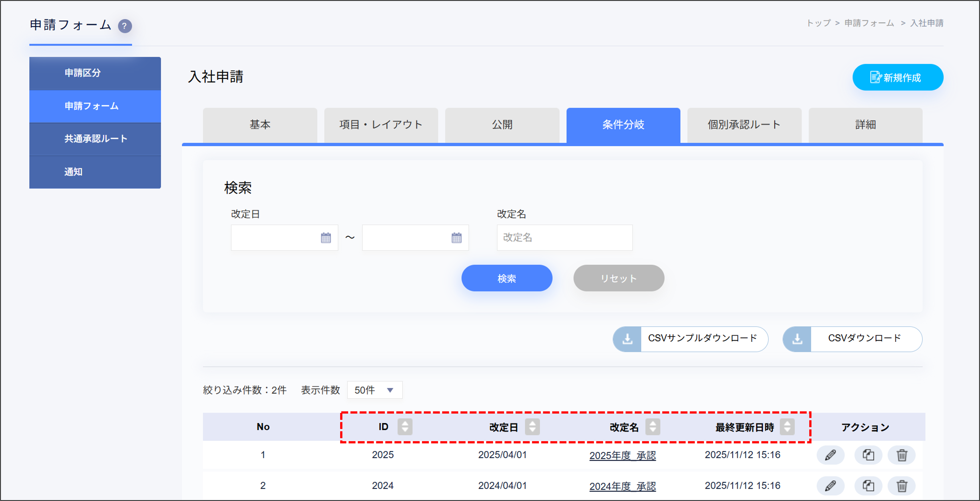Open the calendar picker for the end date field
Viewport: 980px width, 501px height.
(x=457, y=237)
